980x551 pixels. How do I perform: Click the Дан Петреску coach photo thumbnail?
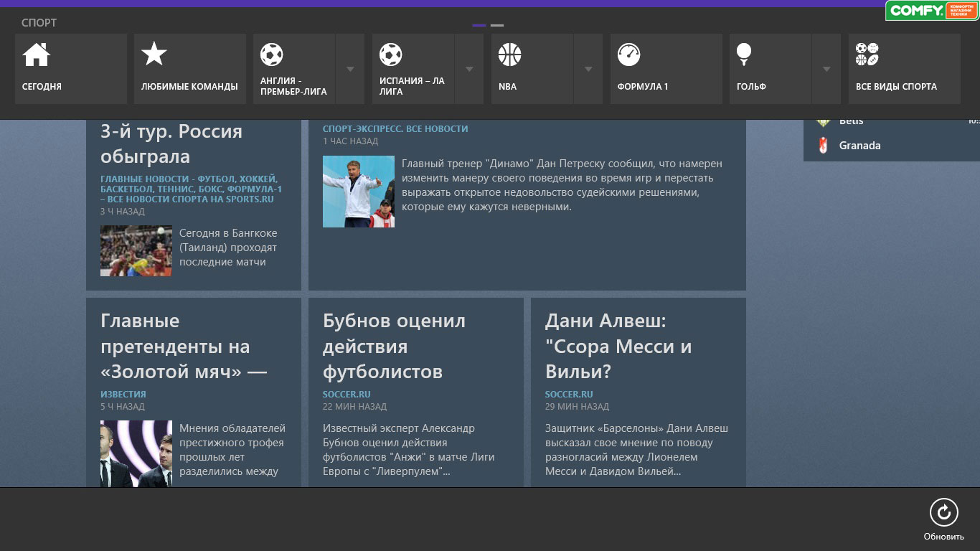[359, 192]
